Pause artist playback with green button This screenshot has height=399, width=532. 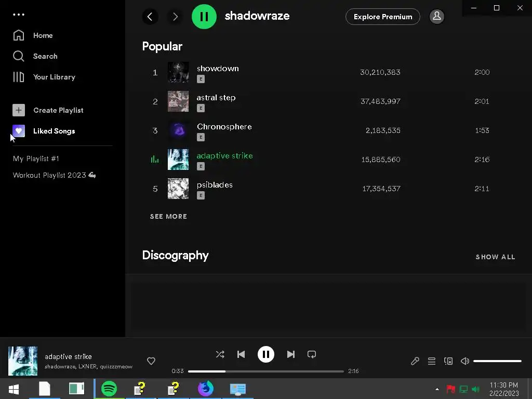204,16
